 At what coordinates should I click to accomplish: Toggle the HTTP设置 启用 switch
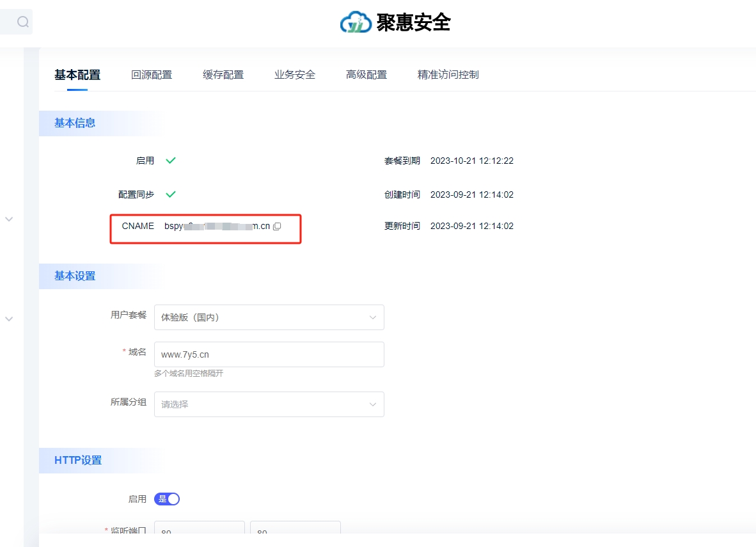pos(167,499)
